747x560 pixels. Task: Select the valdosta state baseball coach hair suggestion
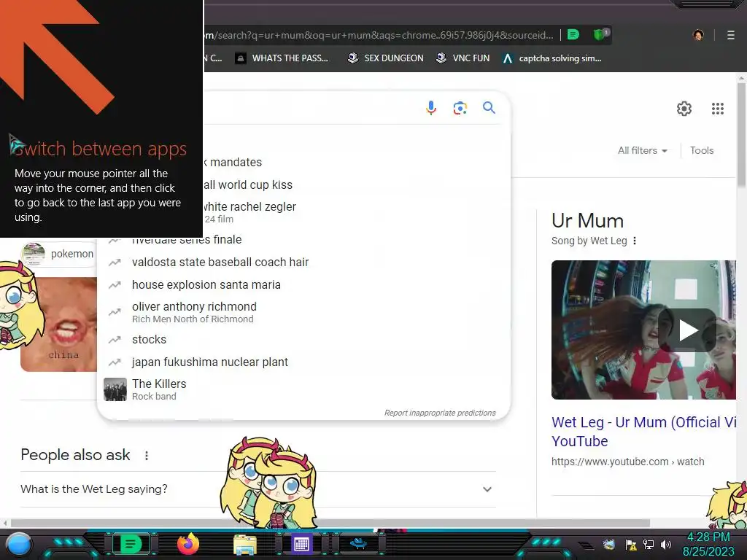pos(303,262)
